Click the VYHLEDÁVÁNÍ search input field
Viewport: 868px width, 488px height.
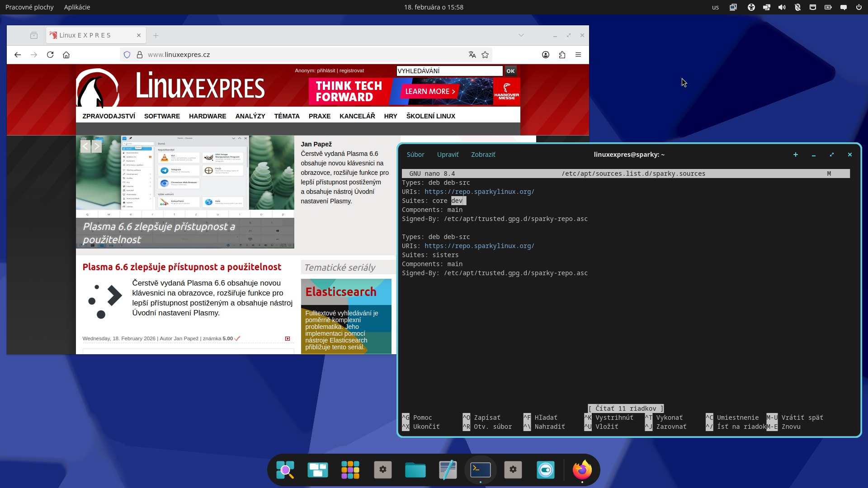[x=449, y=71]
